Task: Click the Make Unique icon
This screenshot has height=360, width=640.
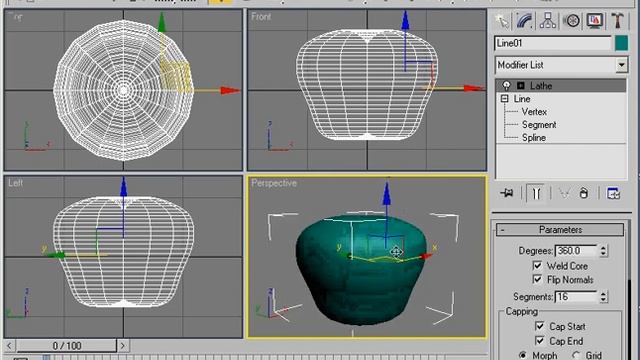Action: click(x=564, y=193)
